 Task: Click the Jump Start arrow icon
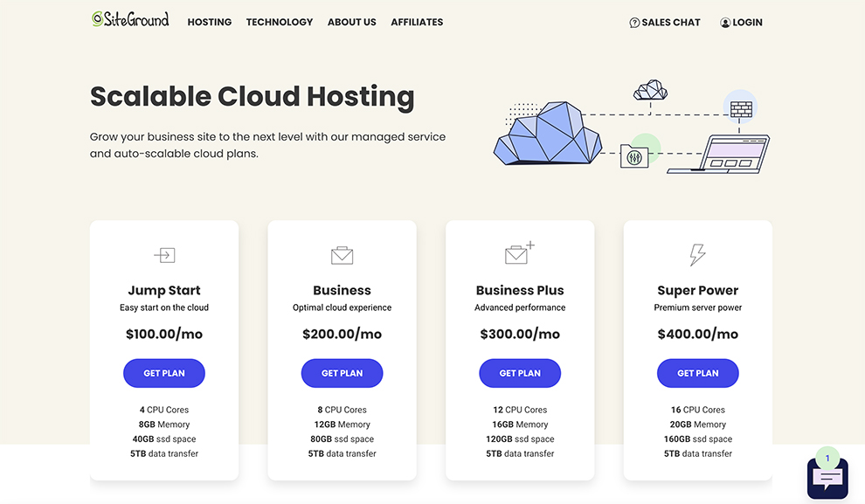coord(164,255)
